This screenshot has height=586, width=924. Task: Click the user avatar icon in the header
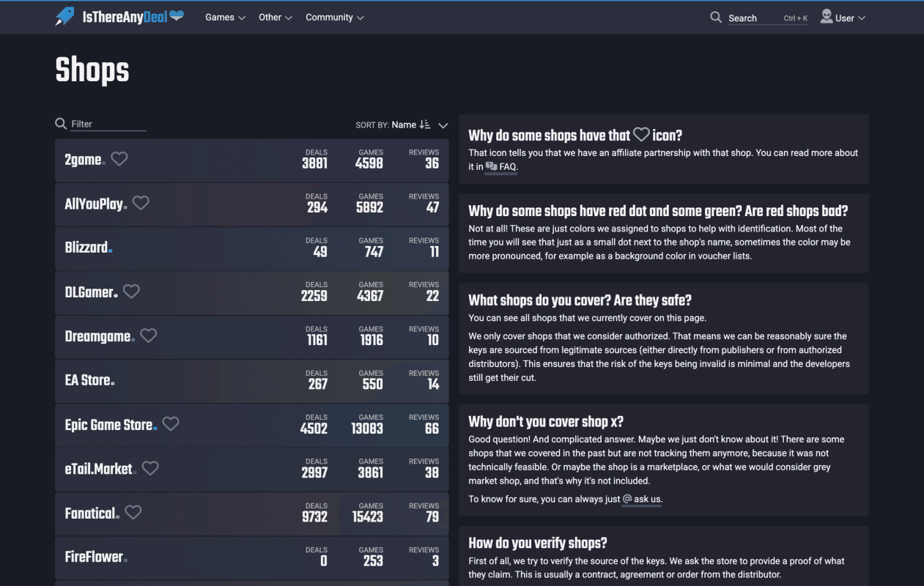tap(827, 16)
